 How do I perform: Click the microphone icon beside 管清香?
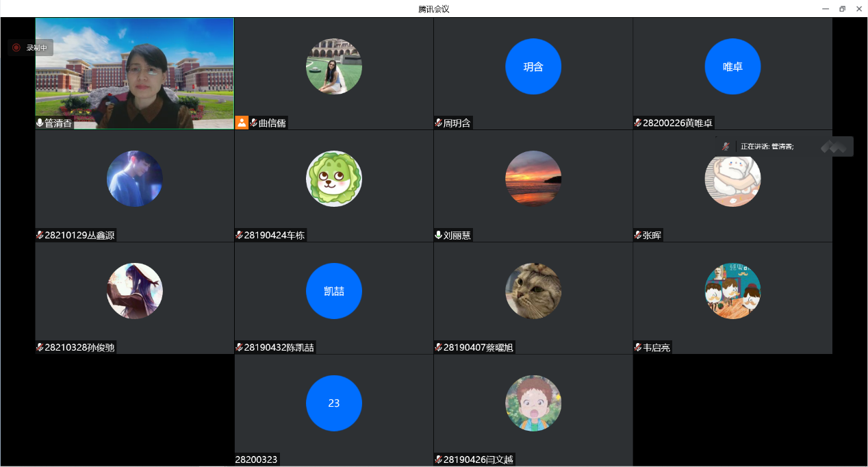(x=40, y=123)
